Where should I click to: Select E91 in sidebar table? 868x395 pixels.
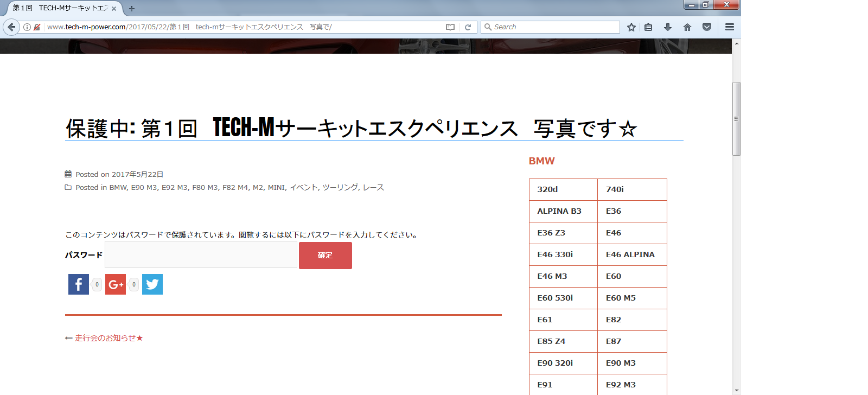[x=545, y=385]
